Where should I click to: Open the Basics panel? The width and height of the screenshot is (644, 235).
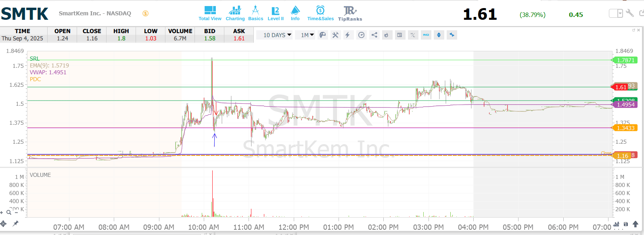[x=255, y=13]
